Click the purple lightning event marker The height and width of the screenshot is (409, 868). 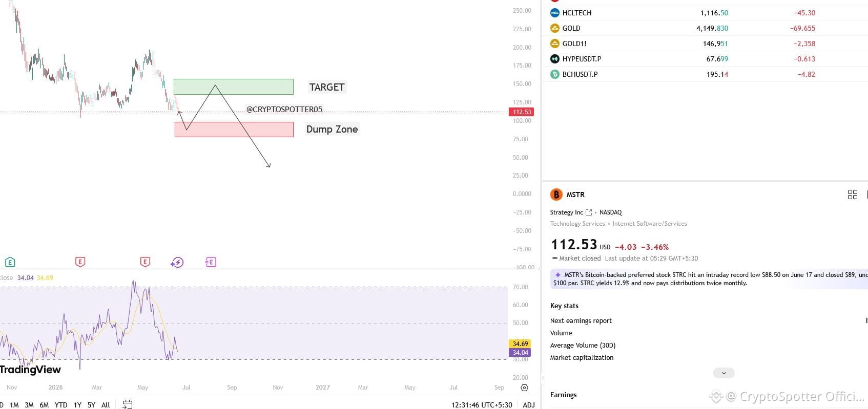(x=177, y=263)
